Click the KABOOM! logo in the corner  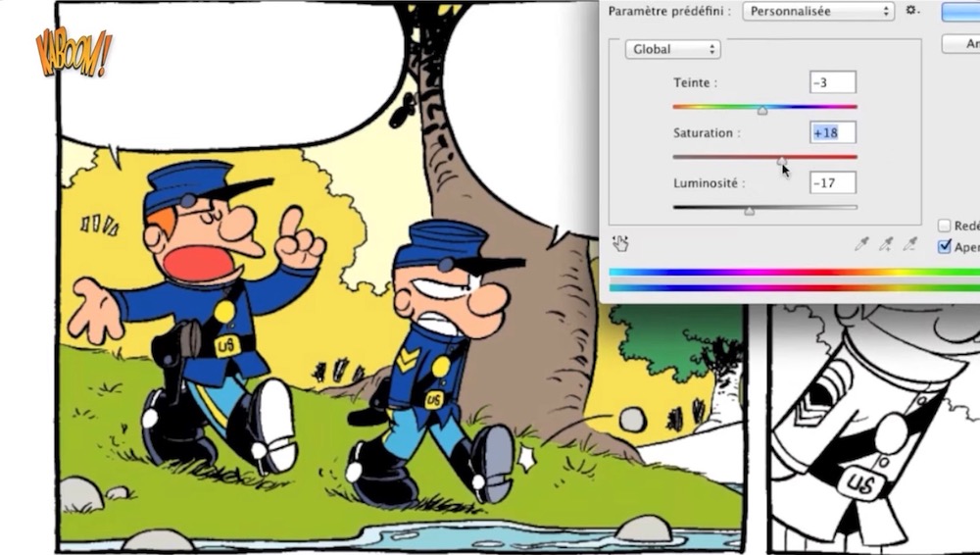point(73,53)
